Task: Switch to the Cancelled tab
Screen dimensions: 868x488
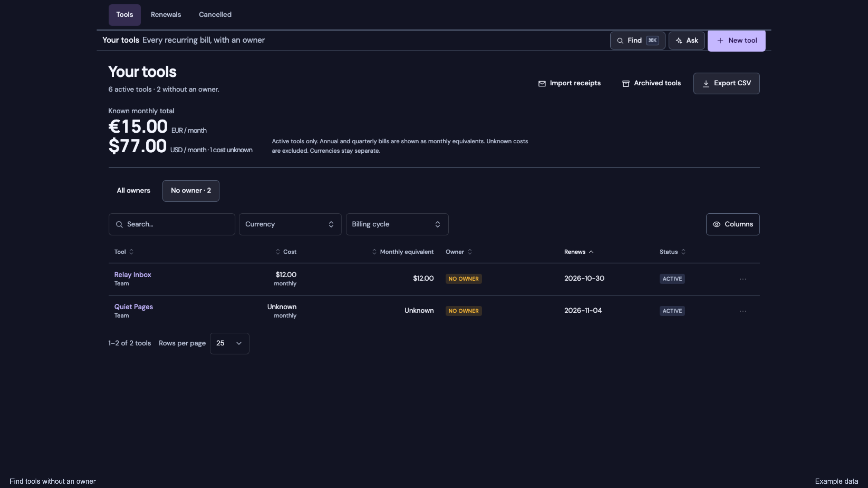Action: (x=215, y=14)
